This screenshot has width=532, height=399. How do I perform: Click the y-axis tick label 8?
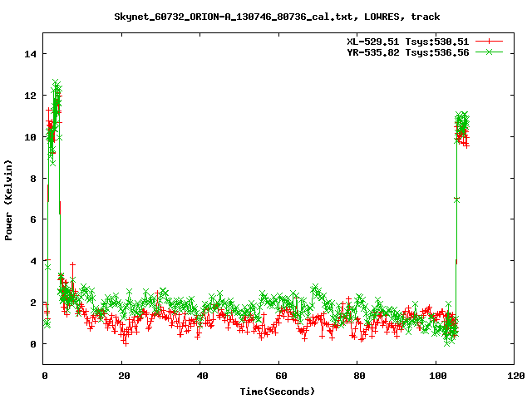33,179
